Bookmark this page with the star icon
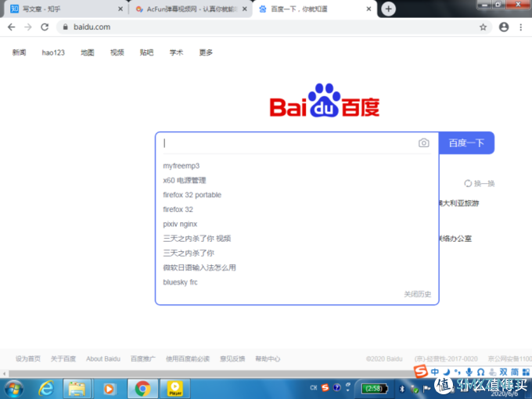532x399 pixels. tap(483, 27)
